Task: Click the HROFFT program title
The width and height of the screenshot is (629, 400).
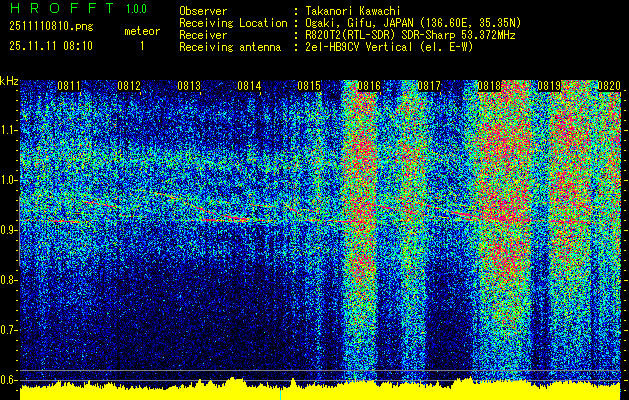Action: tap(62, 8)
